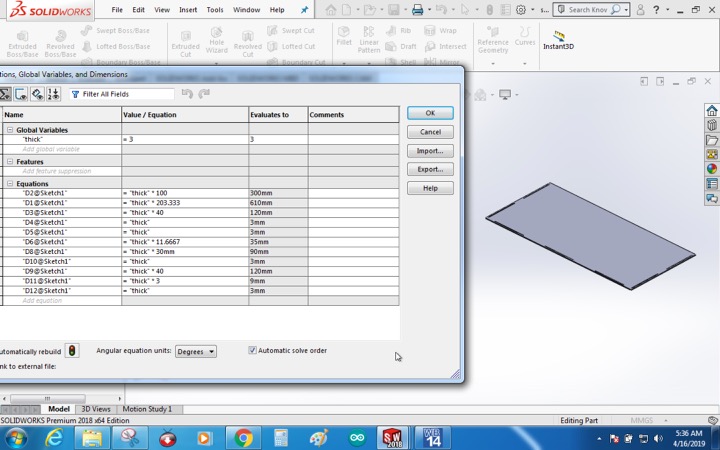Viewport: 720px width, 450px height.
Task: Switch to sketch equation view icon
Action: pyautogui.click(x=21, y=94)
